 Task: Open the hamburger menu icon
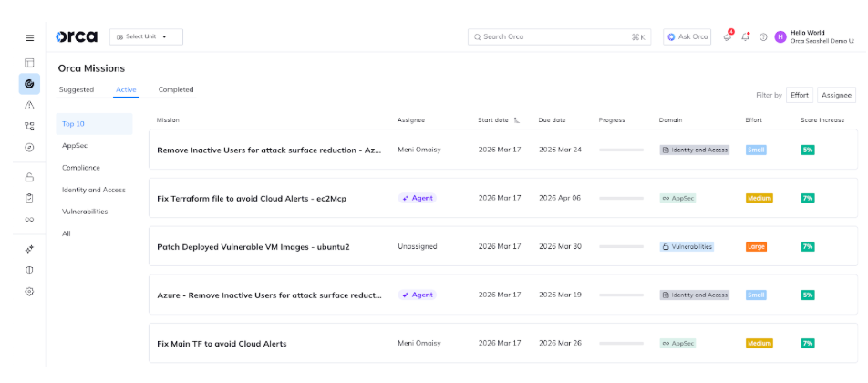pyautogui.click(x=30, y=38)
